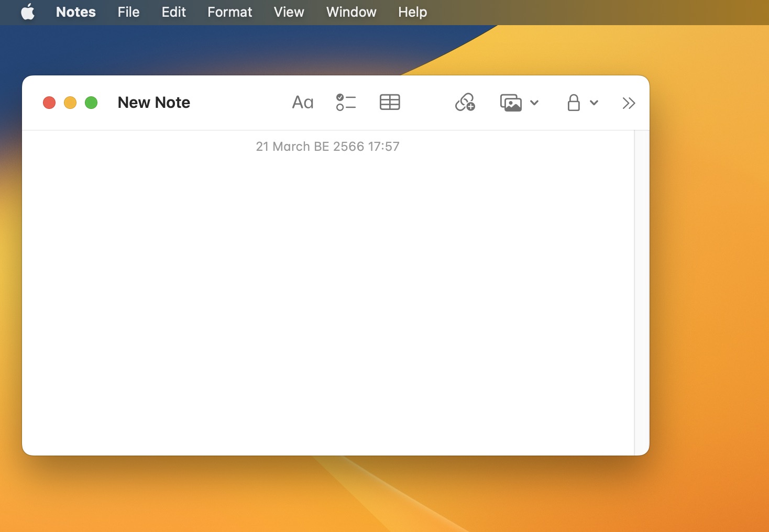Viewport: 769px width, 532px height.
Task: Open the Aa text format styles
Action: 303,103
